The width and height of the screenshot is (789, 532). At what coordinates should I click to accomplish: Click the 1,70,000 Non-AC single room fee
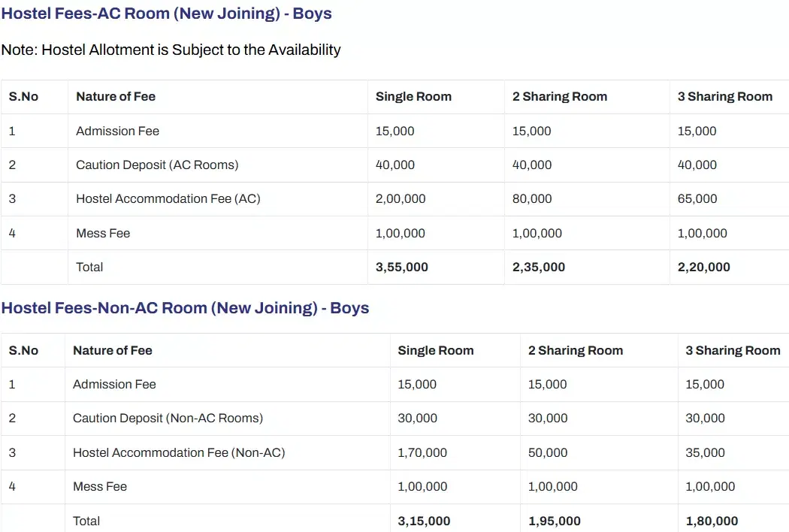(x=422, y=452)
